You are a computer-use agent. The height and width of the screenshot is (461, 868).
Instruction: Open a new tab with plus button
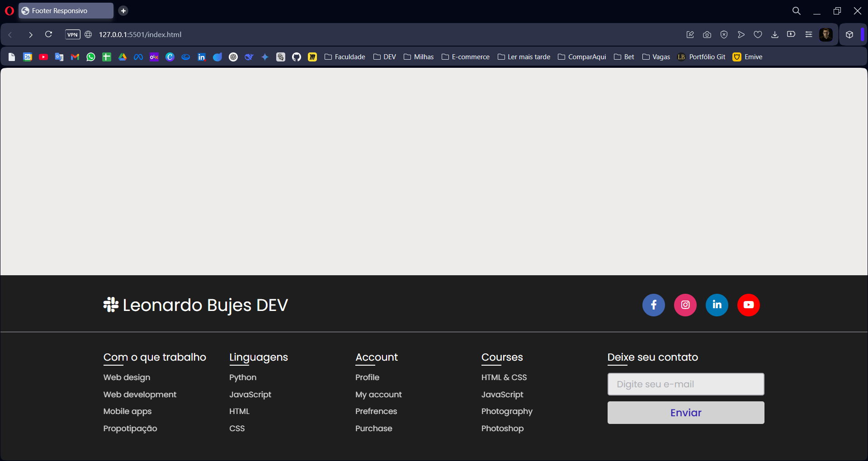click(x=123, y=11)
